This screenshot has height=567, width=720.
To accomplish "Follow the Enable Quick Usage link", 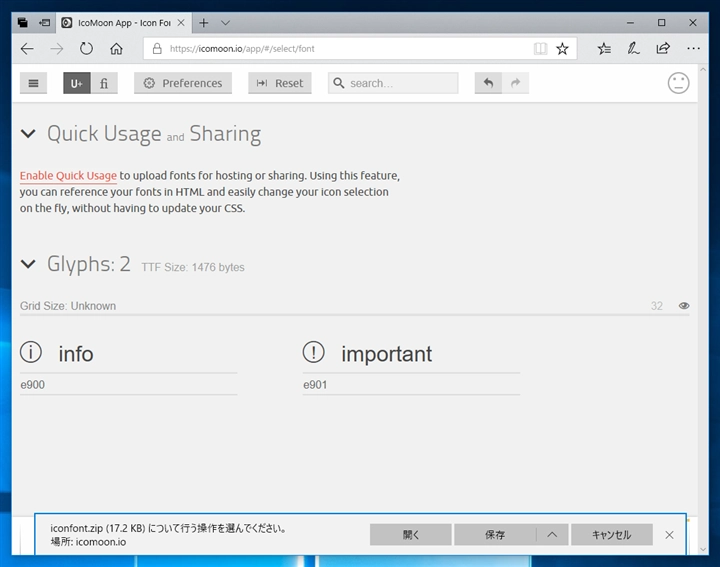I will (68, 176).
